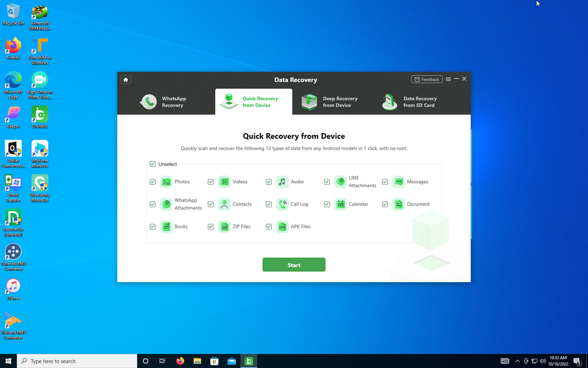Image resolution: width=588 pixels, height=368 pixels.
Task: Toggle the Calendar checkbox off
Action: [327, 204]
